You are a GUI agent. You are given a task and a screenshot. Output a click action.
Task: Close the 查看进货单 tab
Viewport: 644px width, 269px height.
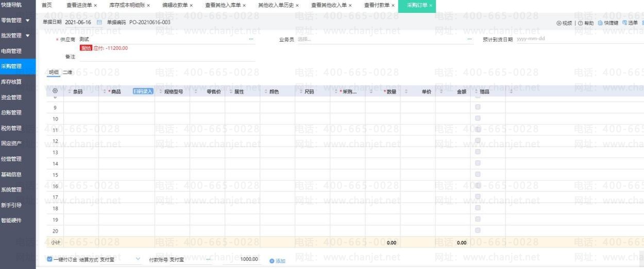tap(95, 5)
